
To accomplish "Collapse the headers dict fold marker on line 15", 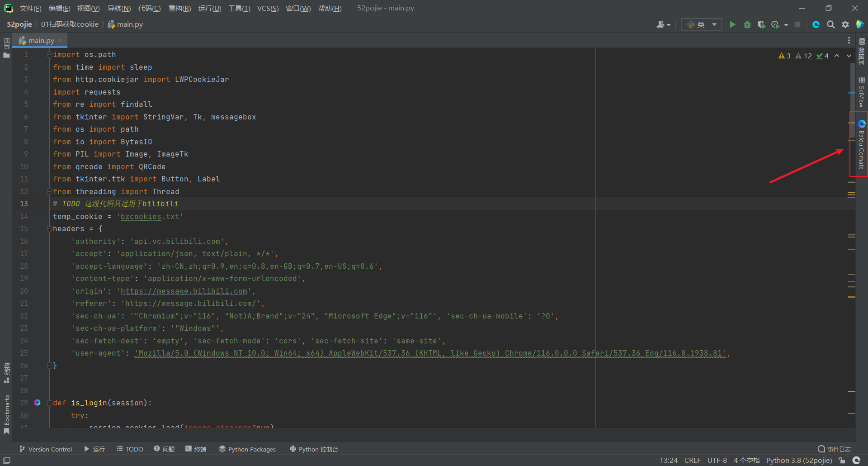I will coord(49,229).
